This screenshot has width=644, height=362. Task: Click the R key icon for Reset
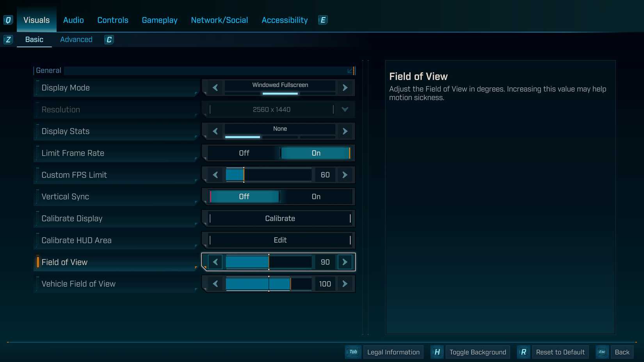coord(523,352)
